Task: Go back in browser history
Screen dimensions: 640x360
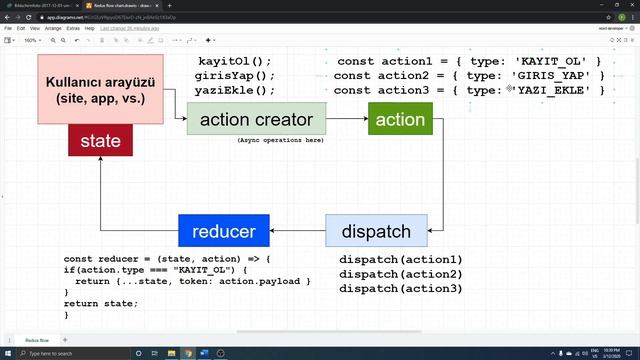Action: click(7, 18)
